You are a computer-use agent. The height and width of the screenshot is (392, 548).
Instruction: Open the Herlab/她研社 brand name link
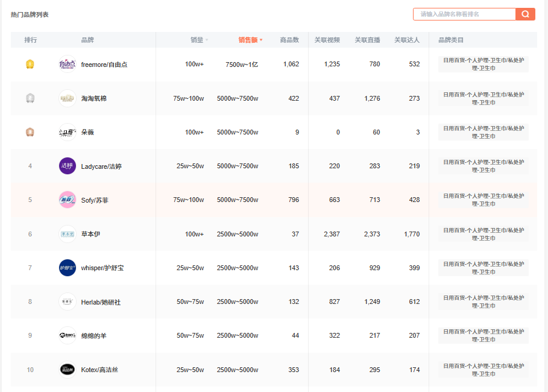pyautogui.click(x=101, y=302)
